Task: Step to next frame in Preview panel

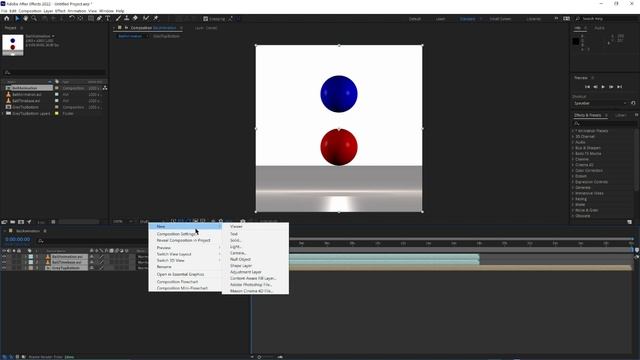Action: point(611,87)
